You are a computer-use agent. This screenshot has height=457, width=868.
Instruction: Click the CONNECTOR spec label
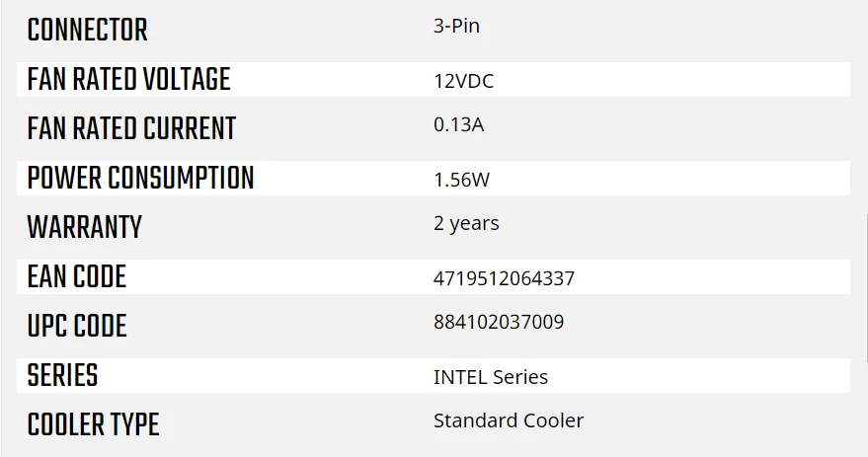[x=87, y=31]
